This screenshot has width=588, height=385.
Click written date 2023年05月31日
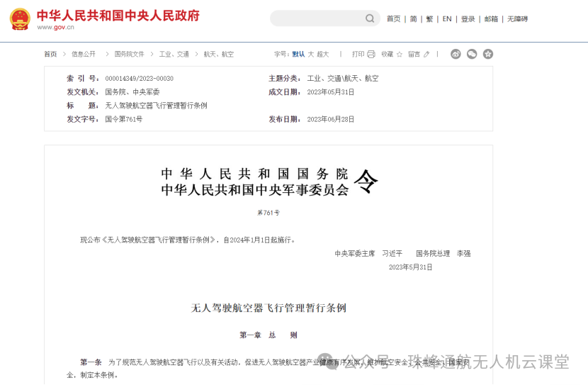coord(331,92)
